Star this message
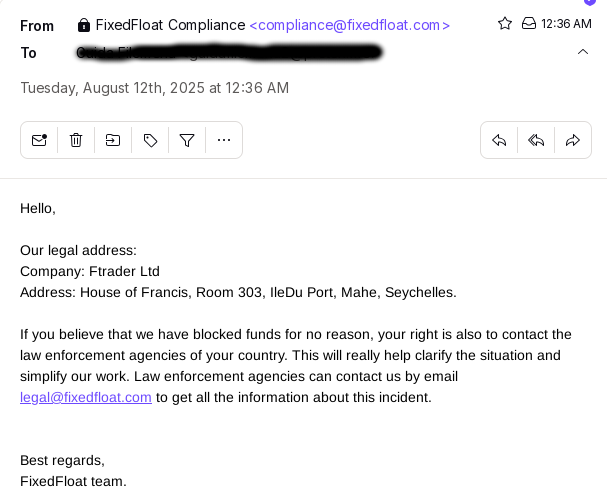This screenshot has width=607, height=499. (x=505, y=24)
